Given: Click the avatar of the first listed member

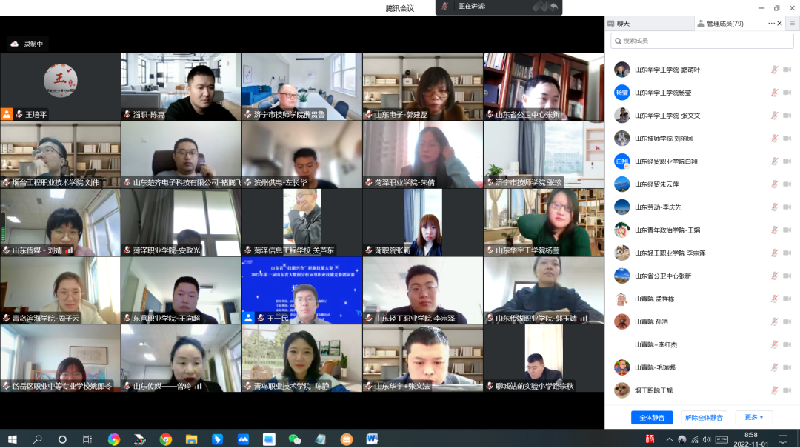Looking at the screenshot, I should (x=622, y=70).
